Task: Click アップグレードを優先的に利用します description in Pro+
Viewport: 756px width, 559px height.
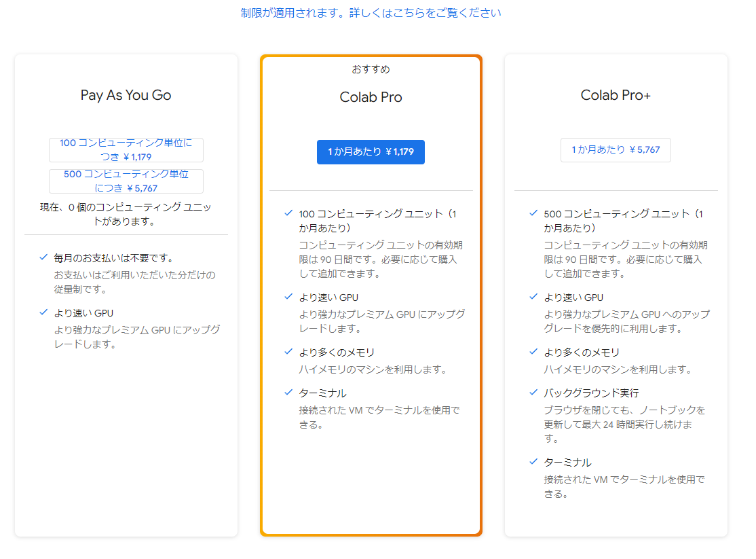Action: (x=627, y=321)
